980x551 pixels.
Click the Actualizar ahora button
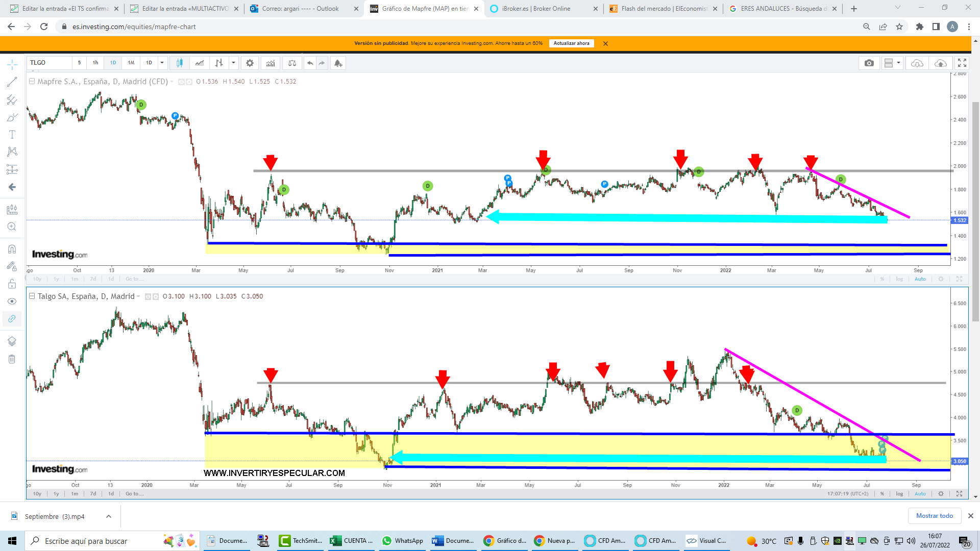[x=571, y=43]
